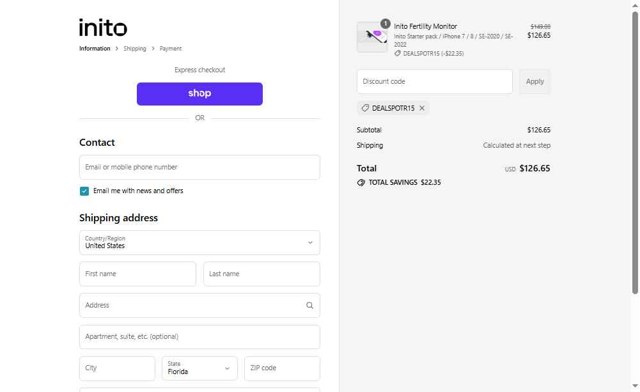Click the Inito Fertility Monitor product thumbnail
The image size is (640, 392).
tap(372, 37)
